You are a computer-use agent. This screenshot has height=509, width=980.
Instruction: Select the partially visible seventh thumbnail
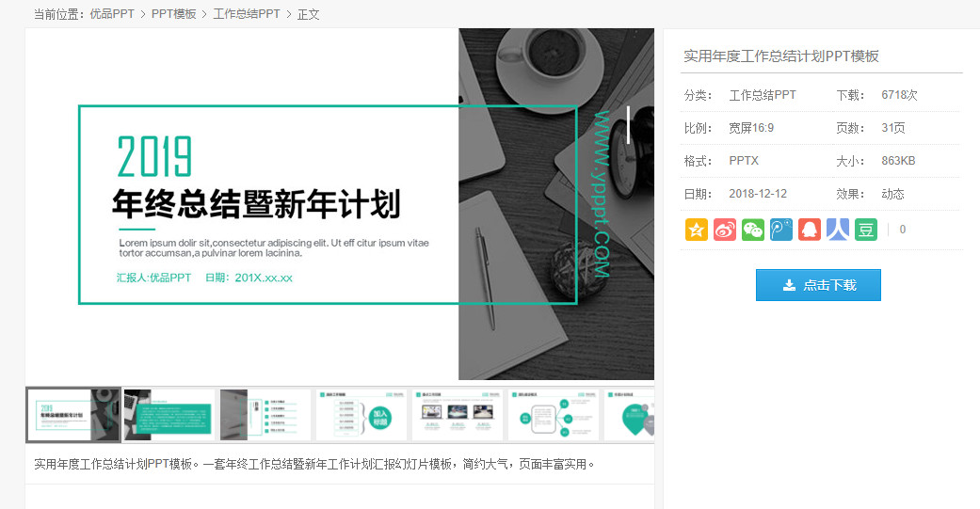point(629,415)
